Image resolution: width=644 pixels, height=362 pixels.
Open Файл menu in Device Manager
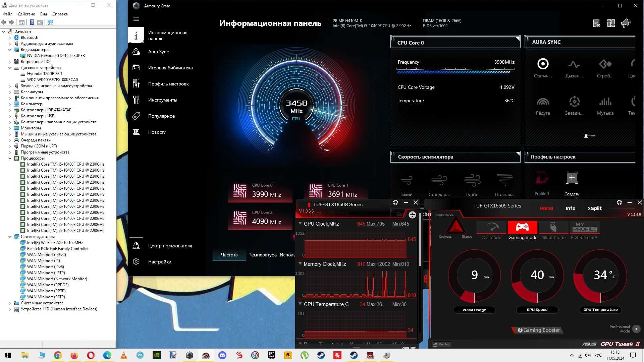pyautogui.click(x=7, y=14)
